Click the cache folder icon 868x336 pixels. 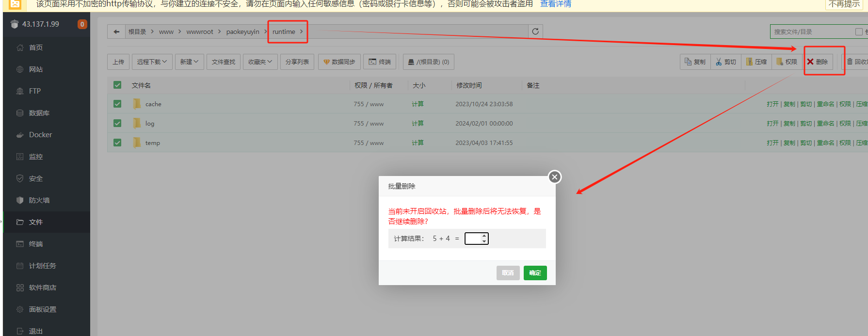pos(137,104)
